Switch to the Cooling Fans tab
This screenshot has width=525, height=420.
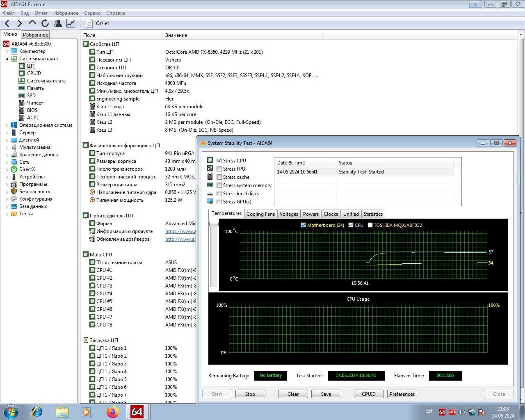point(260,214)
